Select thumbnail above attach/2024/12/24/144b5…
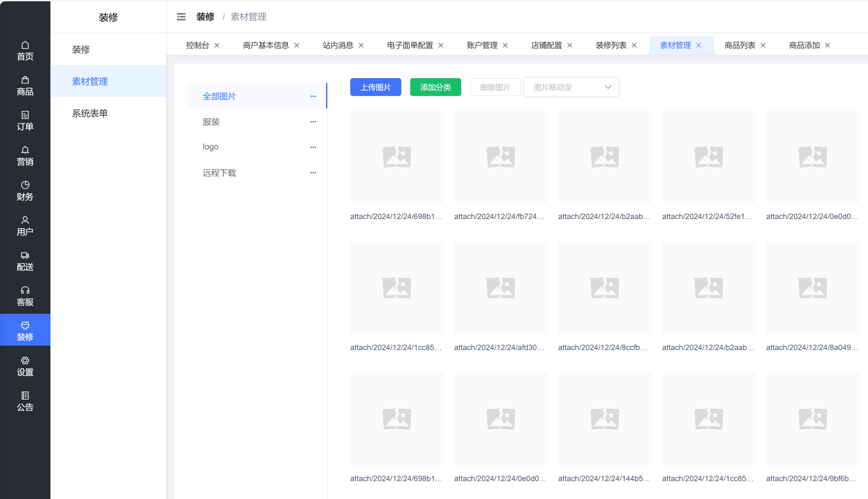Image resolution: width=868 pixels, height=499 pixels. tap(605, 419)
